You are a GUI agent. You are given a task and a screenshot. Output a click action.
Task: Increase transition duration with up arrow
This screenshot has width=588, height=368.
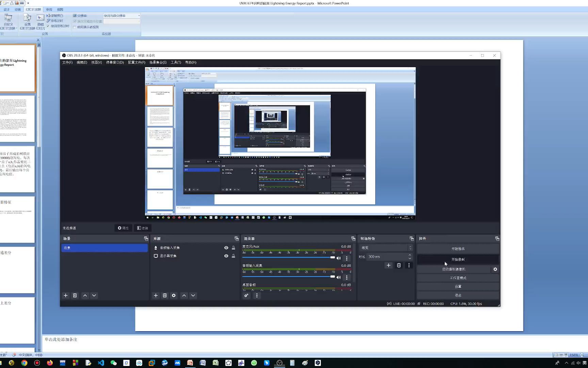[410, 255]
